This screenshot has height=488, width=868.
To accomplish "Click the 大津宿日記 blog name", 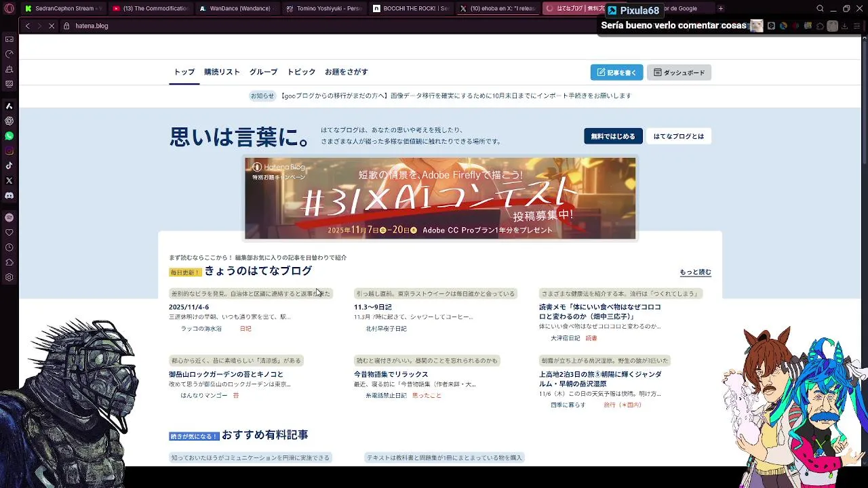I will click(x=565, y=338).
